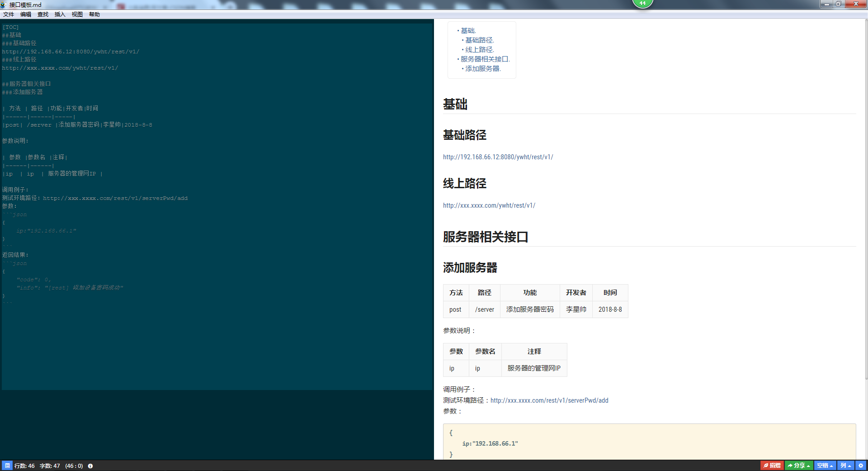This screenshot has height=471, width=868.
Task: Open the 帮助 menu
Action: [94, 14]
